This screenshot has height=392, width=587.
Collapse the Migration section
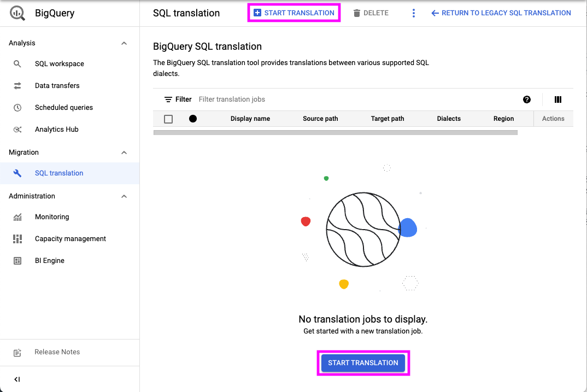point(124,153)
